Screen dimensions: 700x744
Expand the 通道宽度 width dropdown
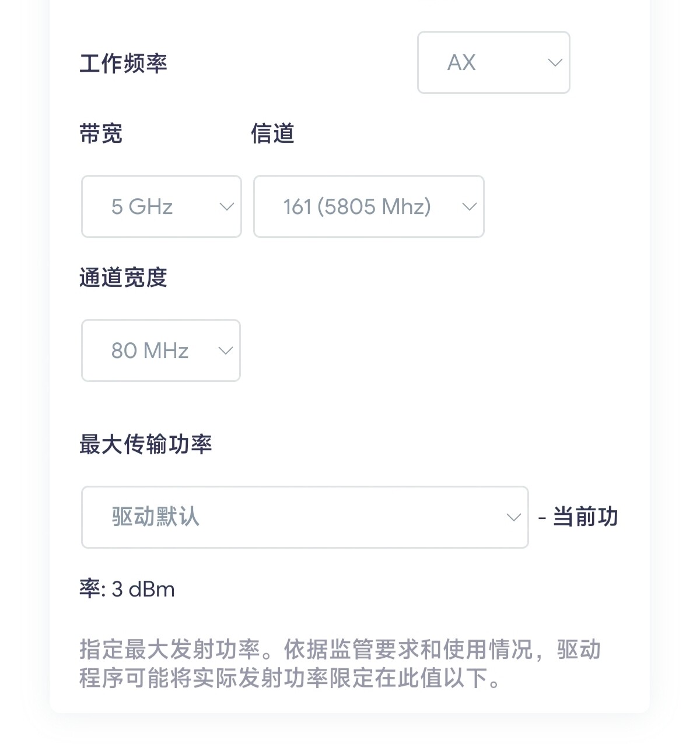(160, 350)
